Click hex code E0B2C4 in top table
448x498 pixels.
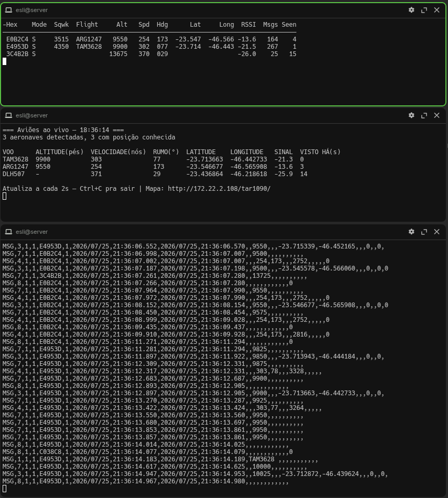click(x=17, y=39)
